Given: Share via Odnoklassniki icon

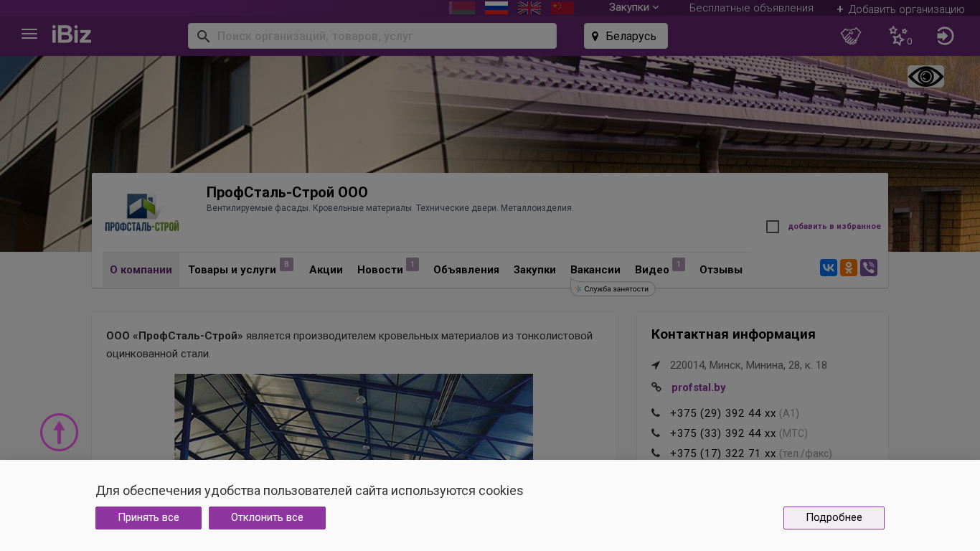Looking at the screenshot, I should (849, 268).
